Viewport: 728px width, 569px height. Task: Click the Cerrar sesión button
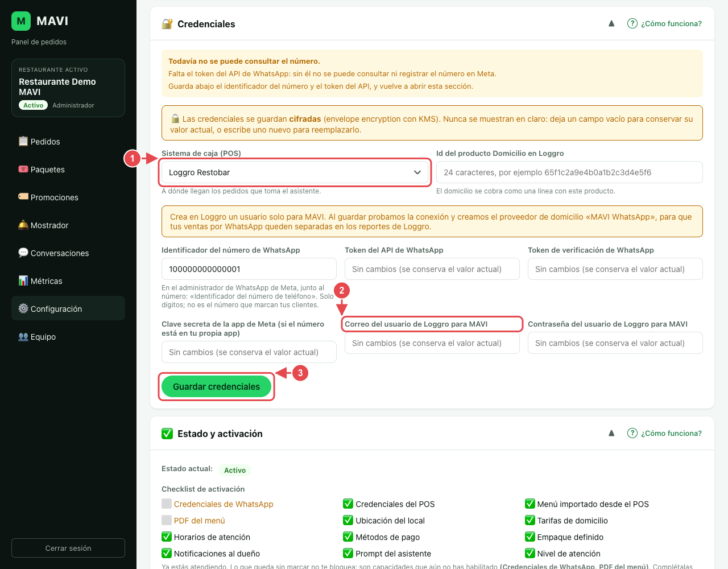pos(68,548)
